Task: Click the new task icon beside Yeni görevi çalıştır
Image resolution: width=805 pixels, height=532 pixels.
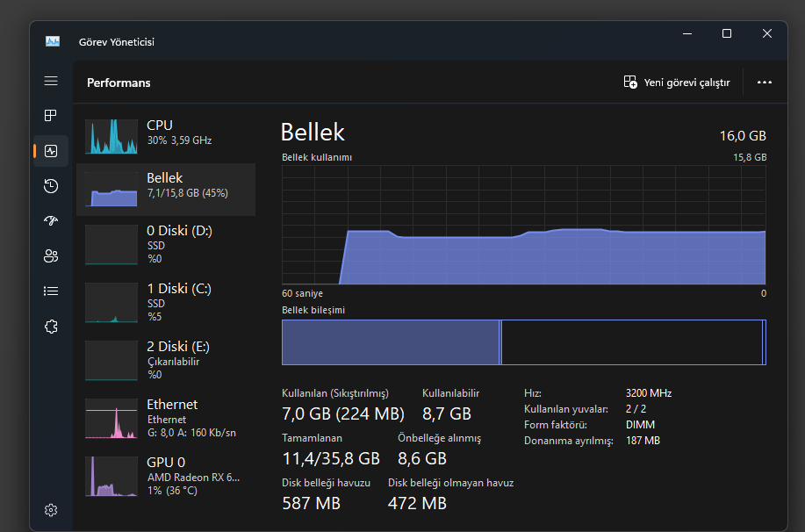Action: [x=630, y=83]
